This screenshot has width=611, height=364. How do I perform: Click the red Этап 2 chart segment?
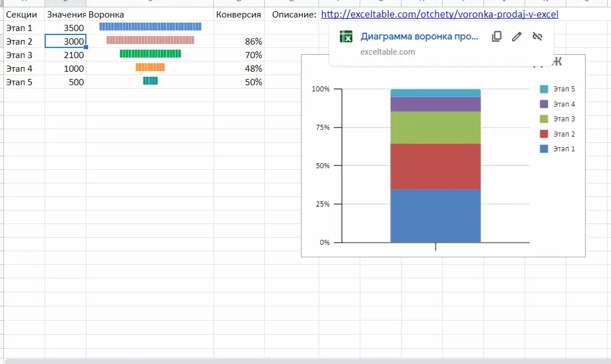tap(435, 166)
